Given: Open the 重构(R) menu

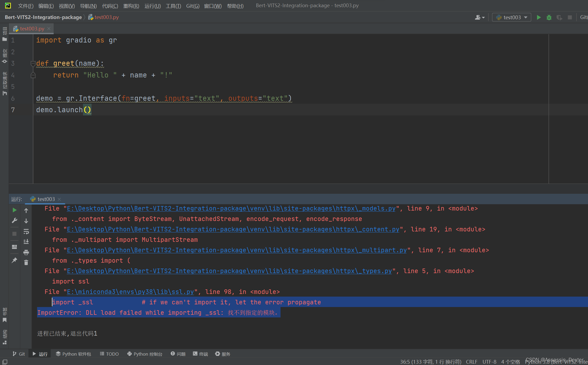Looking at the screenshot, I should tap(131, 6).
